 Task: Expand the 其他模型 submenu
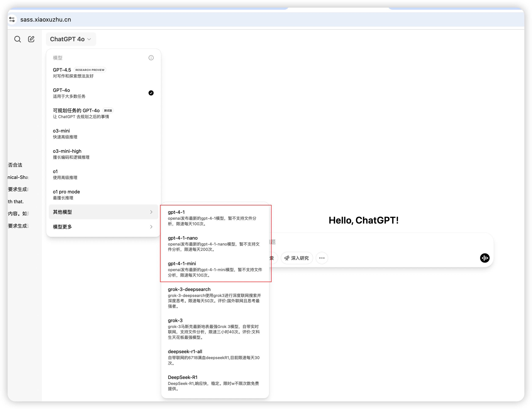click(103, 212)
